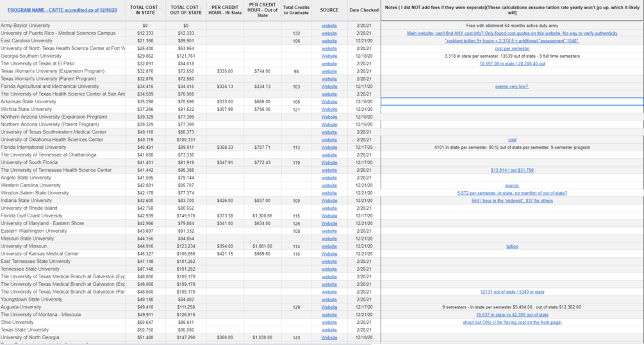
Task: Open the Website link for Florida International University
Action: point(329,147)
